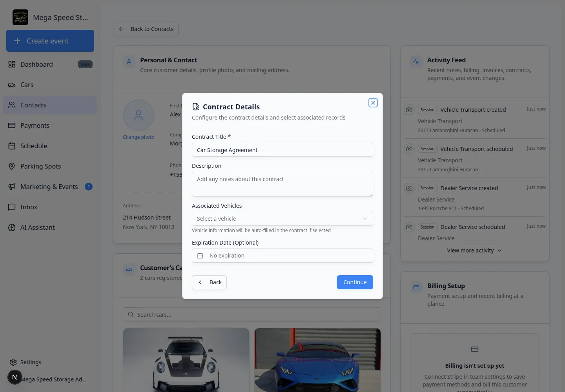This screenshot has width=565, height=392.
Task: Click the AI Assistant icon
Action: (12, 227)
